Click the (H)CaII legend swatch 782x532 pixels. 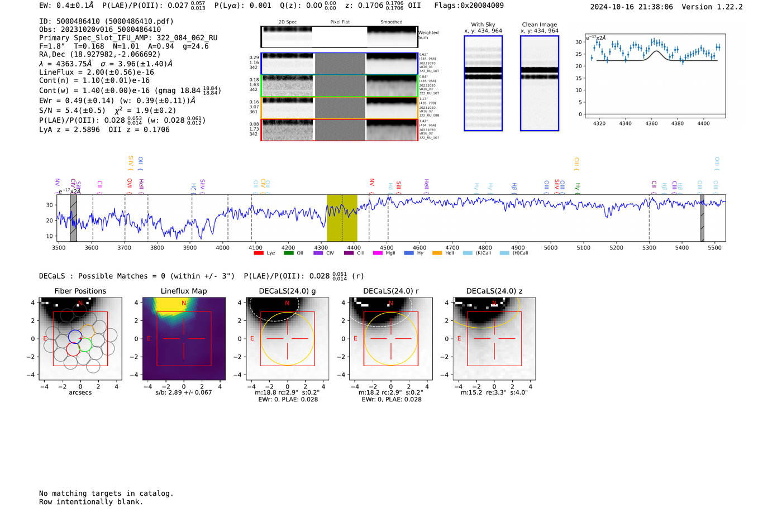(x=504, y=253)
